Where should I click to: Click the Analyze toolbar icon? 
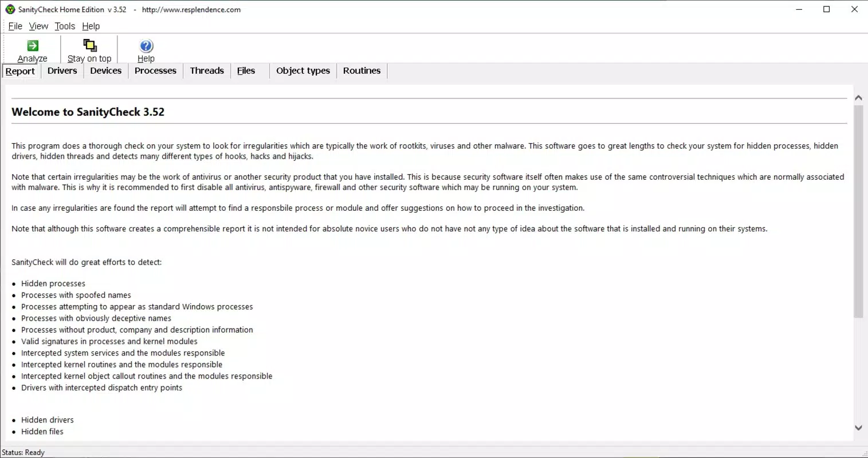tap(33, 46)
